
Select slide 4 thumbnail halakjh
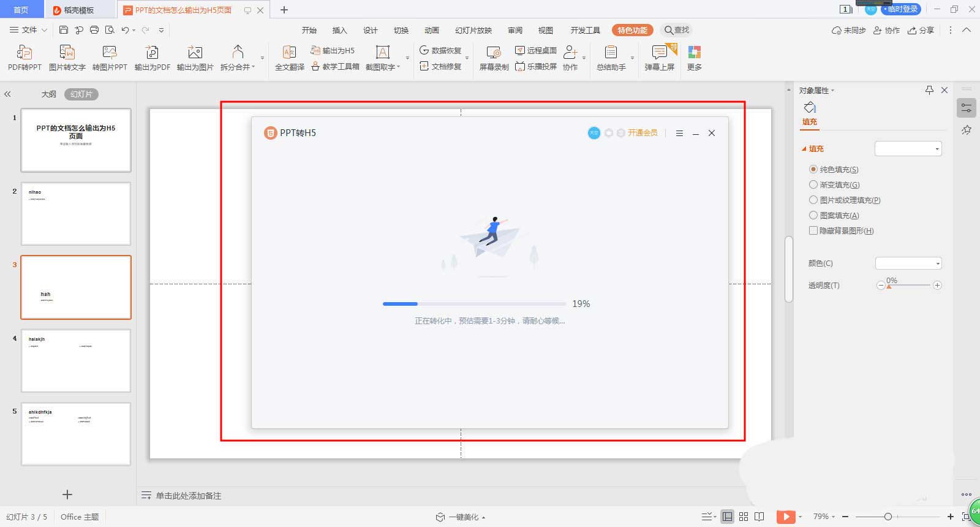click(76, 360)
